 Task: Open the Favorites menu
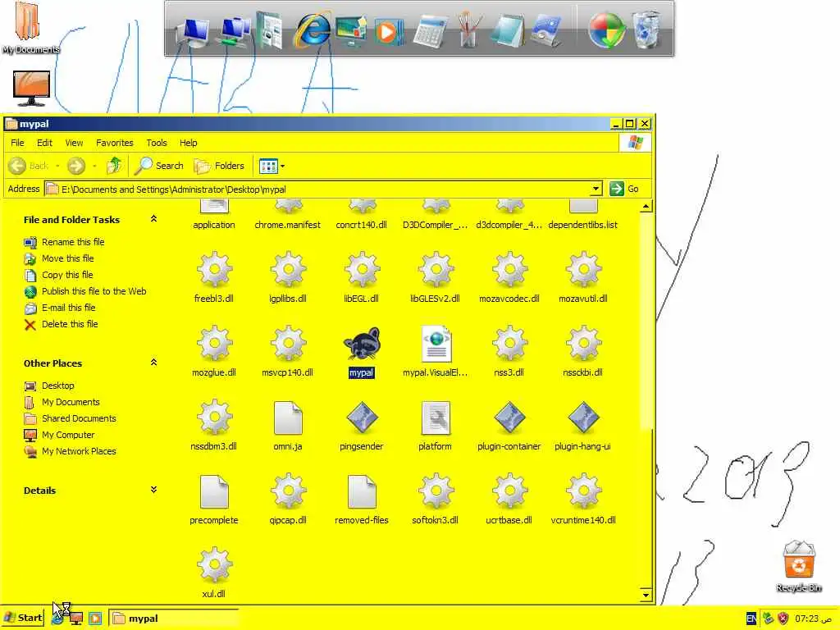(115, 143)
